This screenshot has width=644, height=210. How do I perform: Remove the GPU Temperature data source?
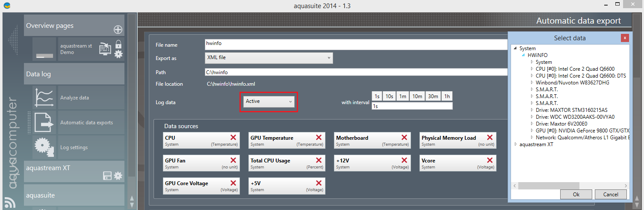[319, 137]
